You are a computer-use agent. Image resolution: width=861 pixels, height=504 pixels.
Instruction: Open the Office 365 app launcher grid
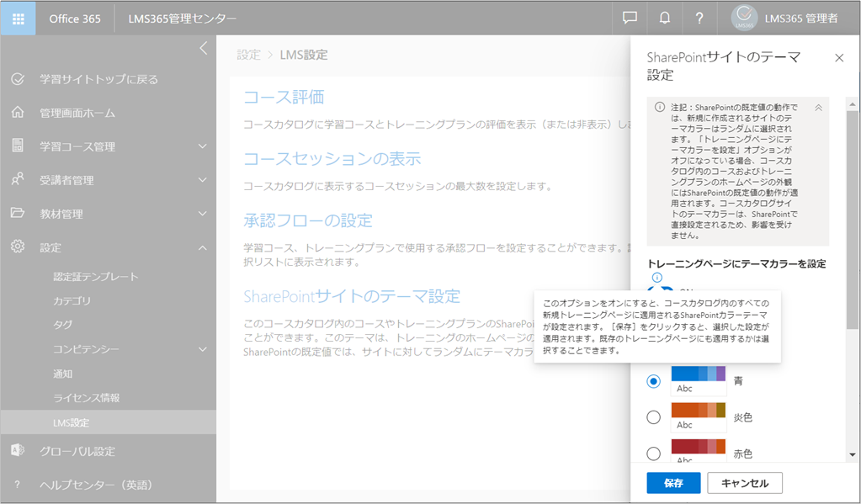click(x=19, y=19)
